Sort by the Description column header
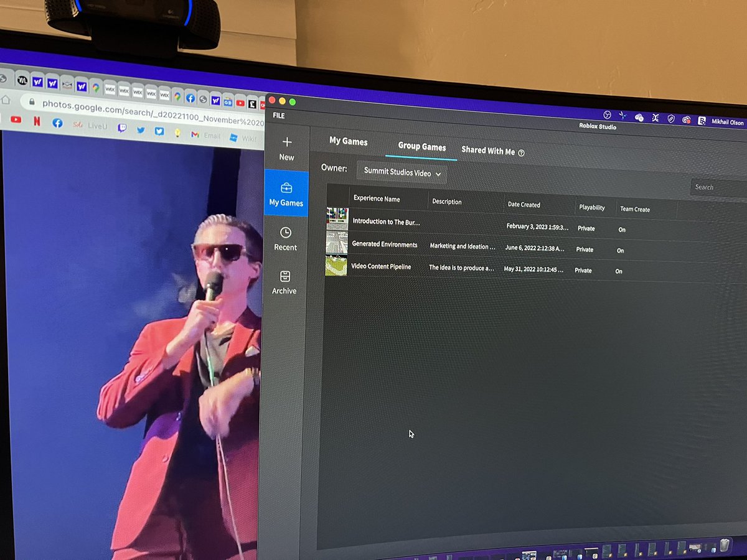747x560 pixels. pyautogui.click(x=447, y=202)
